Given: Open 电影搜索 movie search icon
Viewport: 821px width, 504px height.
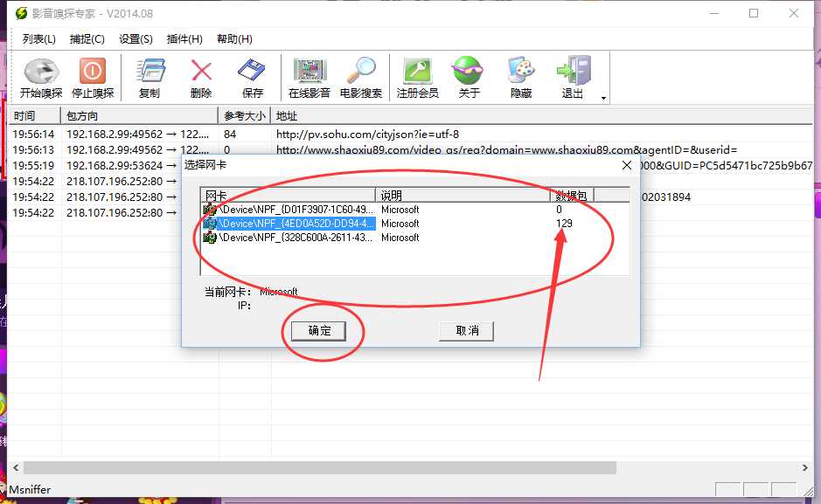Looking at the screenshot, I should pyautogui.click(x=360, y=72).
